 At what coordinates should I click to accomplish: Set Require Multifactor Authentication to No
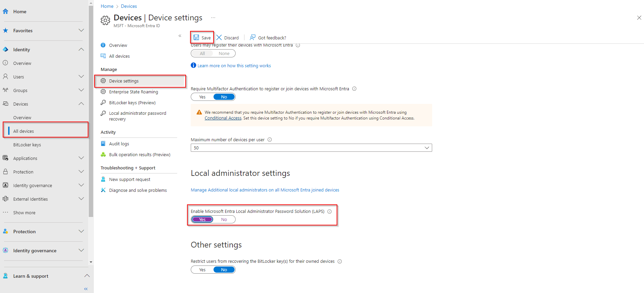tap(224, 97)
